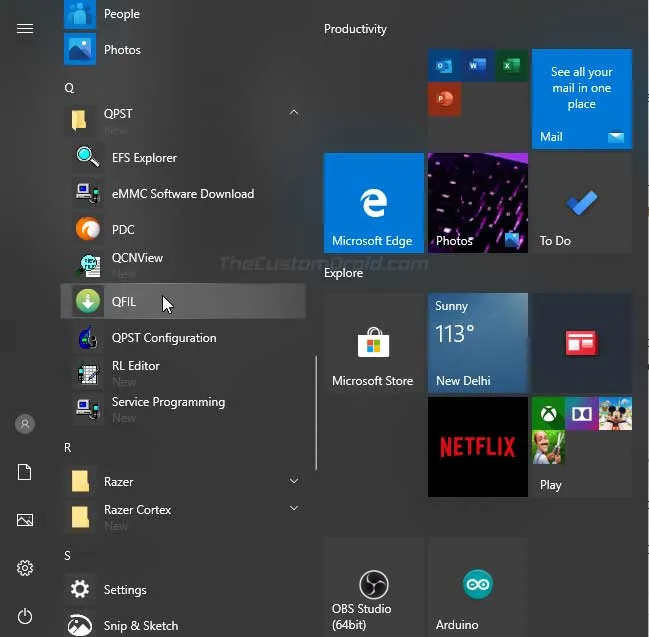Open the Settings gear in the app list
Screen dimensions: 649x637
(80, 589)
